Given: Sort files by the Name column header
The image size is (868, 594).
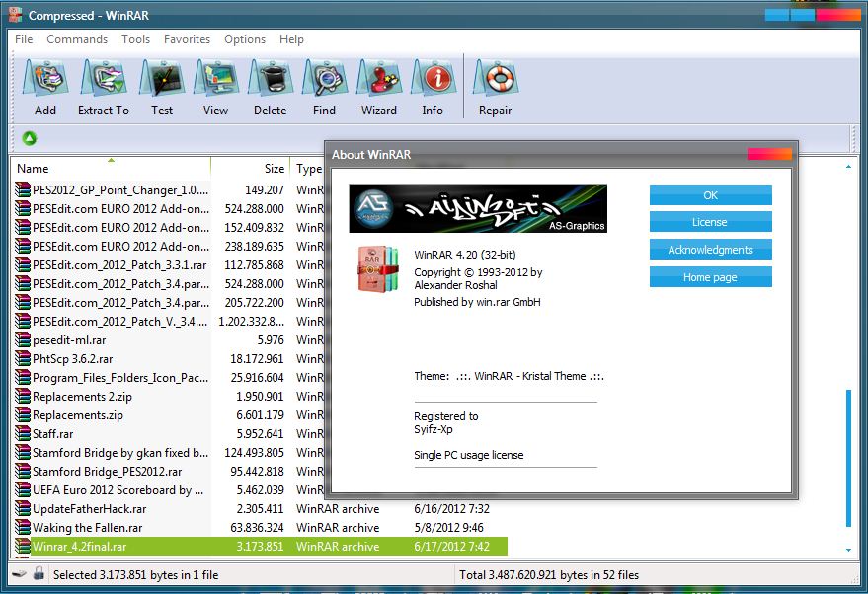Looking at the screenshot, I should point(111,168).
